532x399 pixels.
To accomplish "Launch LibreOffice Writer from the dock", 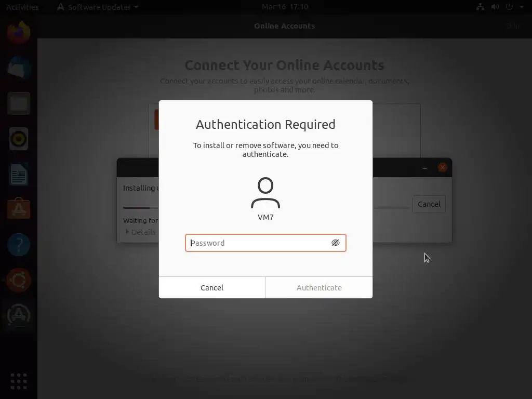I will (x=19, y=174).
